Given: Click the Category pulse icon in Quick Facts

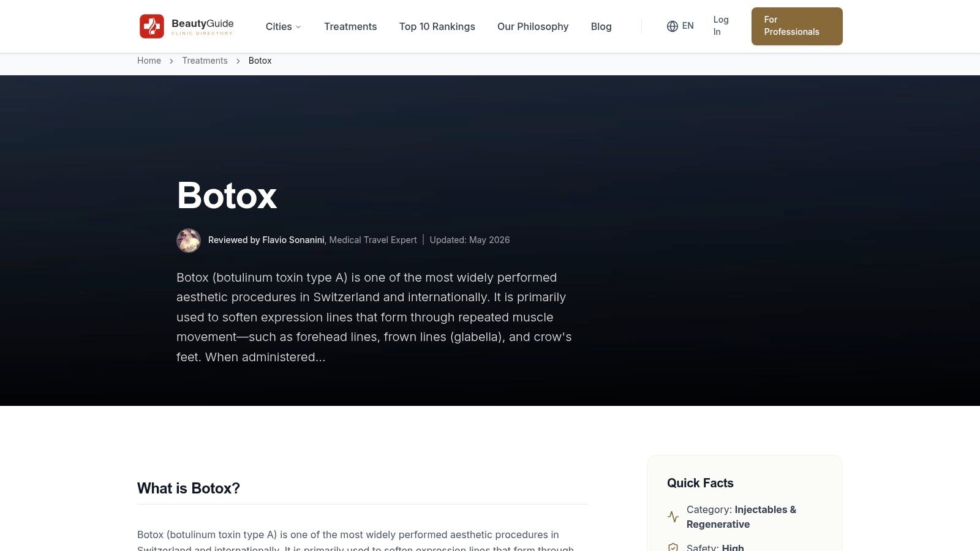Looking at the screenshot, I should pyautogui.click(x=673, y=517).
